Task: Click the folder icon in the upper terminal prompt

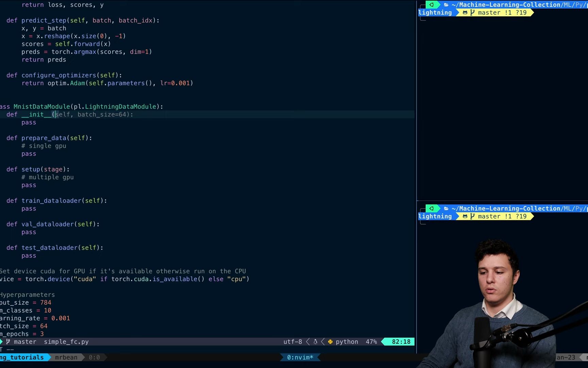Action: (446, 5)
